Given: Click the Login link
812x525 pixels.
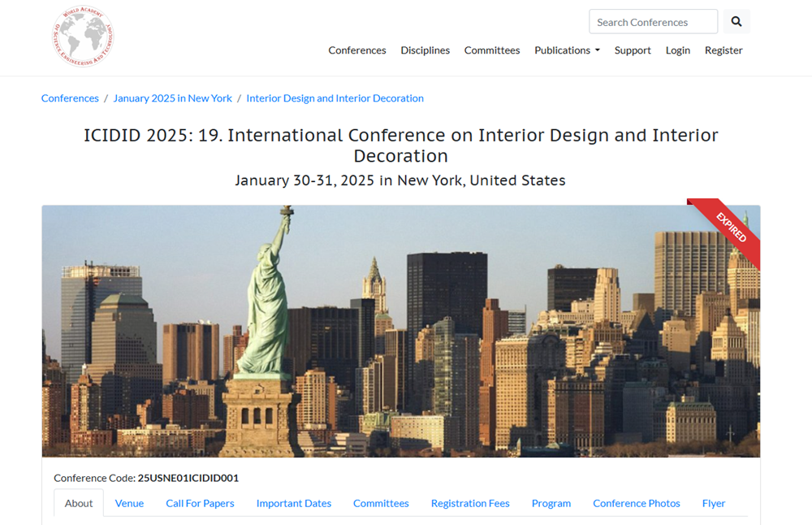Looking at the screenshot, I should pos(677,50).
